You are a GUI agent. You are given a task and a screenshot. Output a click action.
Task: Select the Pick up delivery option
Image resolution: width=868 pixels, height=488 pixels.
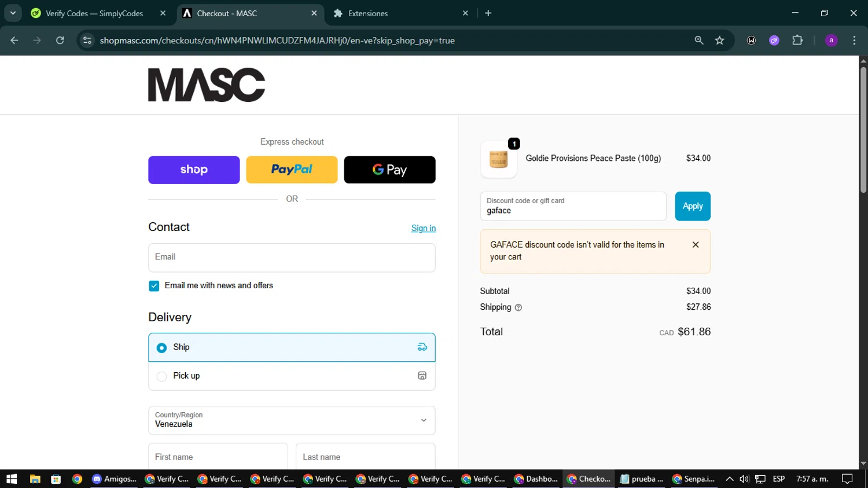[x=292, y=376]
